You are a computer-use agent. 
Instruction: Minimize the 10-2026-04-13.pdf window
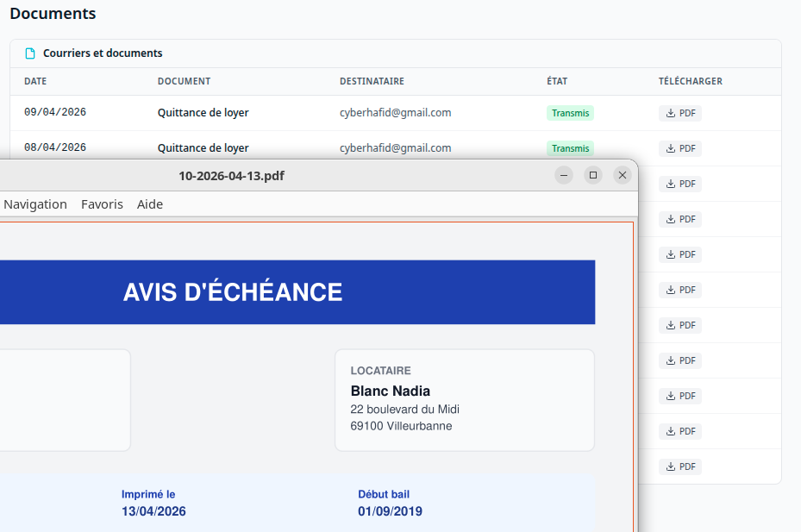click(x=564, y=175)
